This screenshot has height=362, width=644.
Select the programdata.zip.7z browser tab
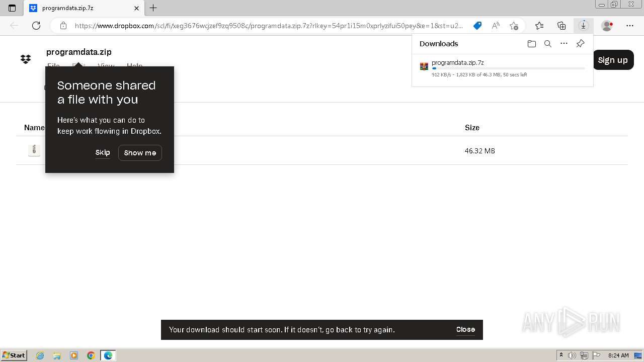click(x=83, y=8)
